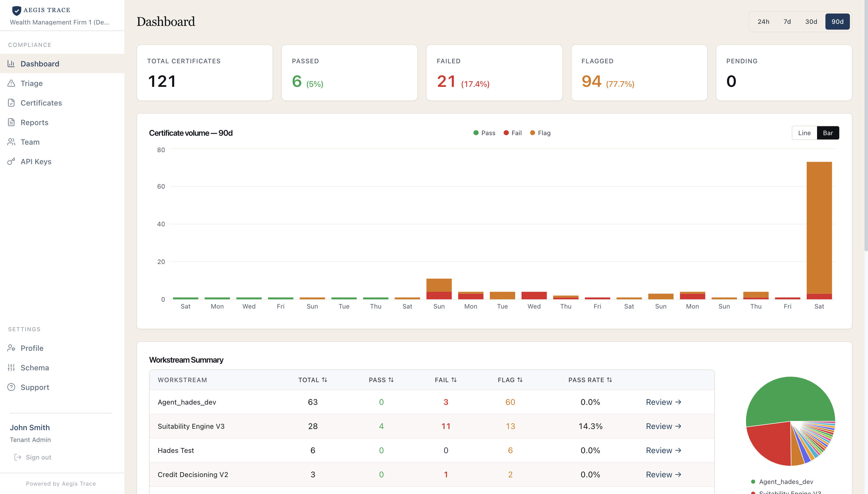The height and width of the screenshot is (494, 868).
Task: Click the Agent_hades_dev pie legend entry
Action: pyautogui.click(x=782, y=482)
